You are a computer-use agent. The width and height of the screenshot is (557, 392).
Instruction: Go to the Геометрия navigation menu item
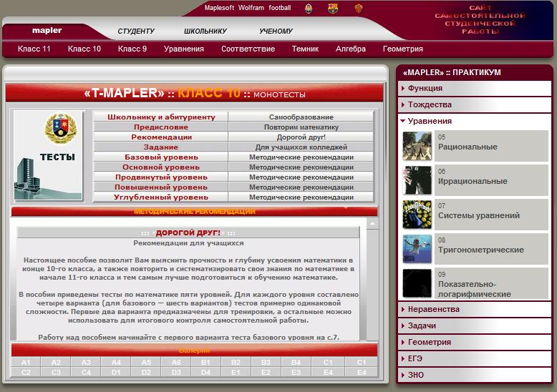402,49
